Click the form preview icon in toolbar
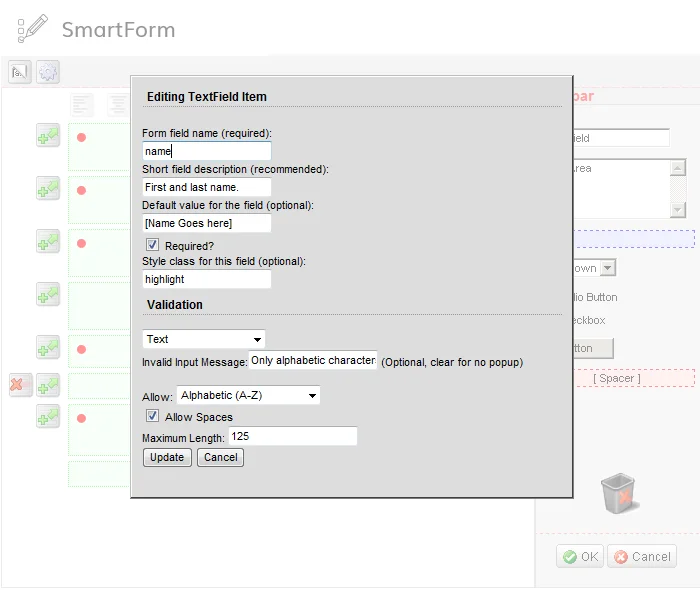The image size is (700, 590). [x=20, y=72]
